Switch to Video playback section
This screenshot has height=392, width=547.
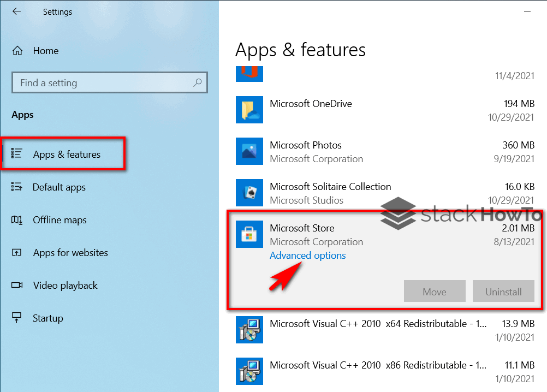pyautogui.click(x=65, y=286)
